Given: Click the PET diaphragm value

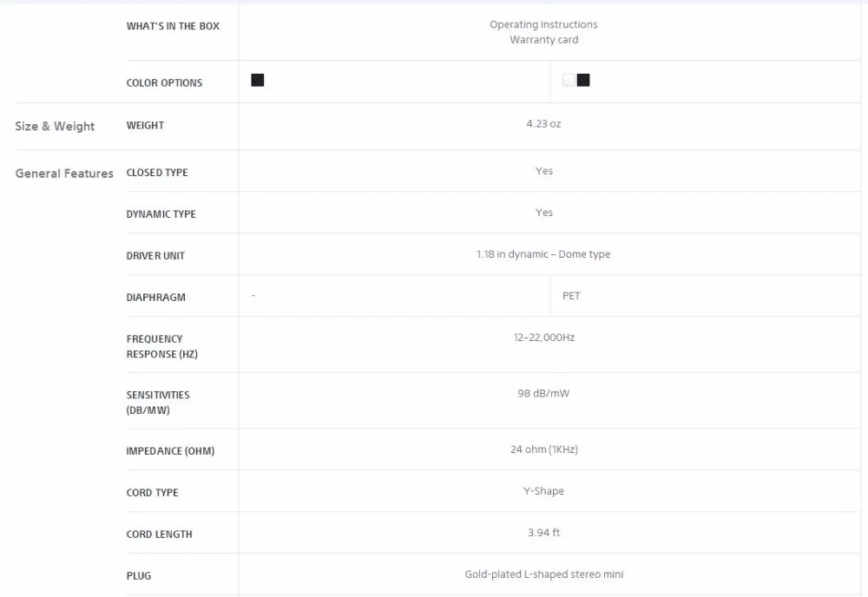Looking at the screenshot, I should [x=571, y=296].
